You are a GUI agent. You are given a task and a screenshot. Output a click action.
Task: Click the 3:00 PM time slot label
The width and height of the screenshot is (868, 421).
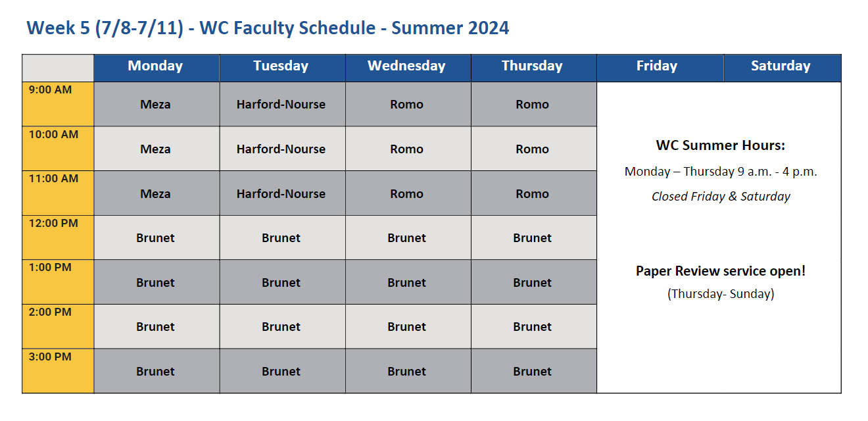point(51,357)
